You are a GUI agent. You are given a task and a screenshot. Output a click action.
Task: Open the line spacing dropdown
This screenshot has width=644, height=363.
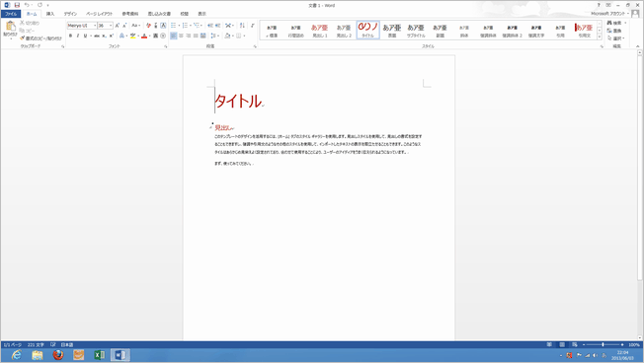pyautogui.click(x=213, y=36)
